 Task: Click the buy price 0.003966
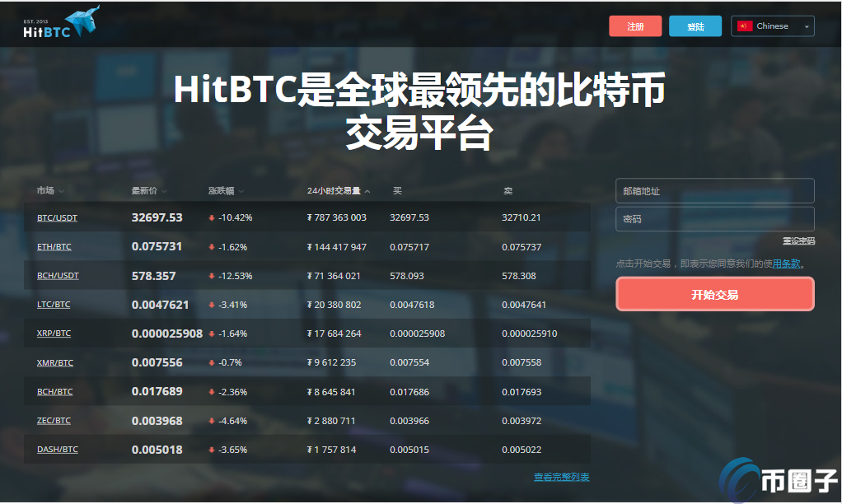(409, 421)
